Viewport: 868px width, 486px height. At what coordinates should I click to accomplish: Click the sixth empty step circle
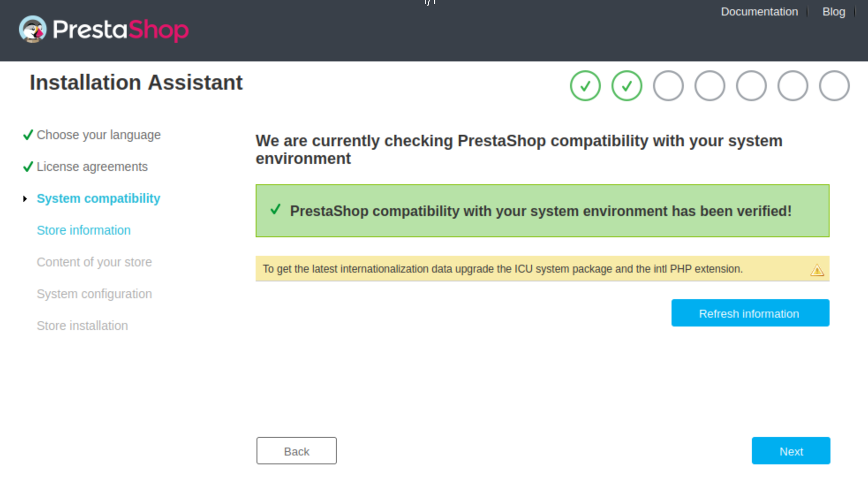coord(793,86)
